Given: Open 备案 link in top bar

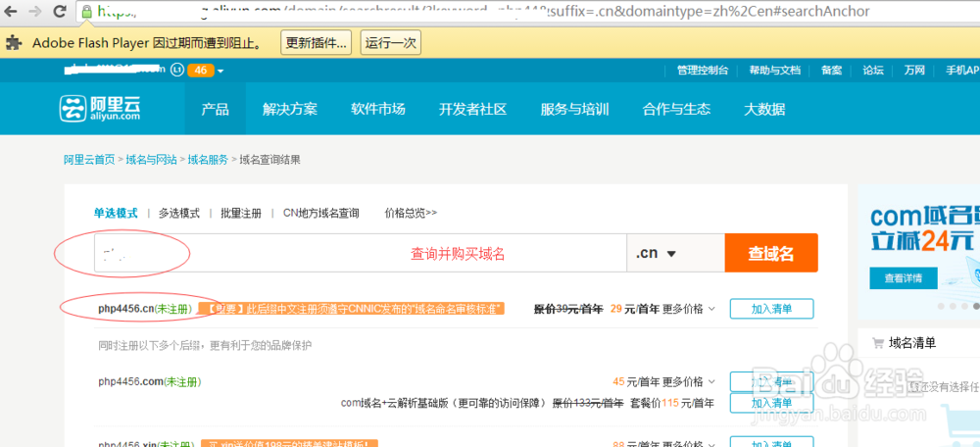Looking at the screenshot, I should pyautogui.click(x=832, y=70).
